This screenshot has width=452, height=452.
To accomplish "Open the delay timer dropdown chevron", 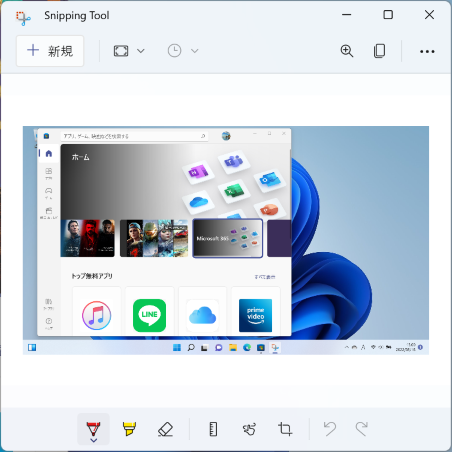I will 195,51.
